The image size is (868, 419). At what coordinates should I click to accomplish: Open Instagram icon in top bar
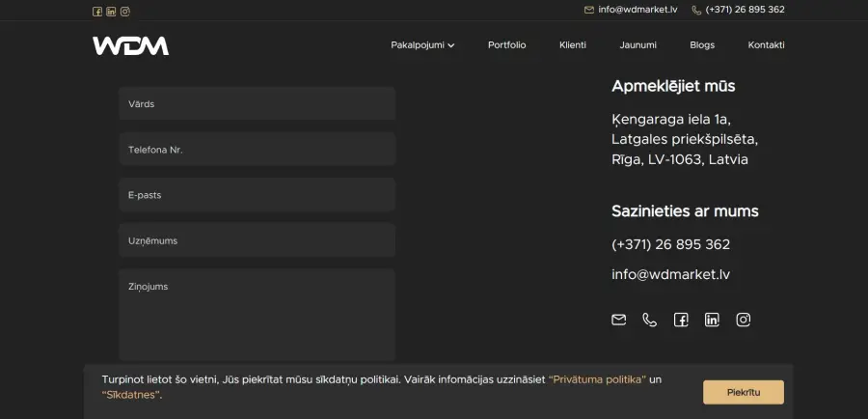(125, 12)
